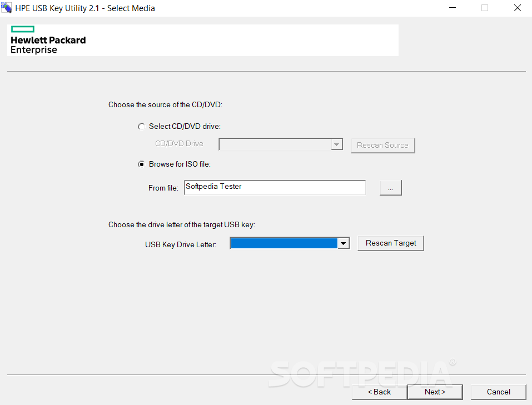Click the Hewlett Packard Enterprise logo
Viewport: 532px width, 405px height.
(48, 40)
